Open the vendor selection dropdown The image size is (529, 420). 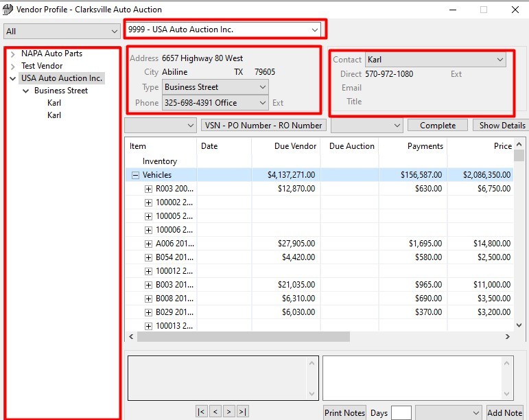pos(315,30)
